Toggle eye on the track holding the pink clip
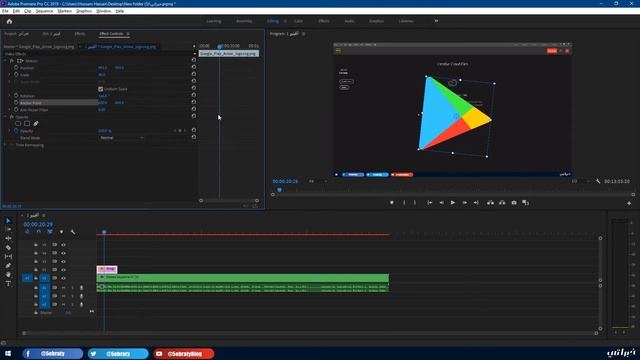 pos(63,269)
